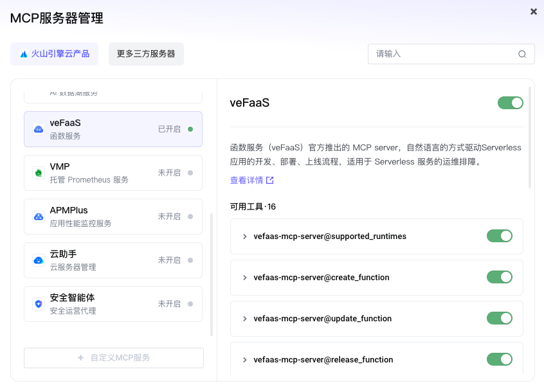
Task: Click the 应用性能监控服务 subtitle
Action: click(x=80, y=224)
